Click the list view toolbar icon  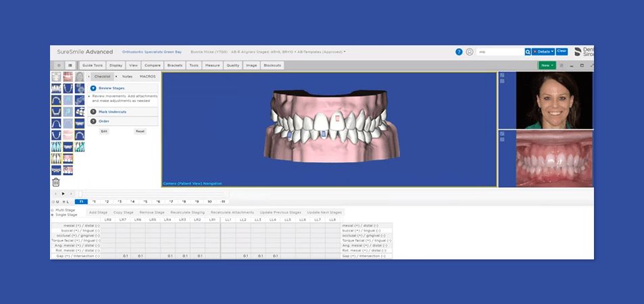tap(70, 66)
